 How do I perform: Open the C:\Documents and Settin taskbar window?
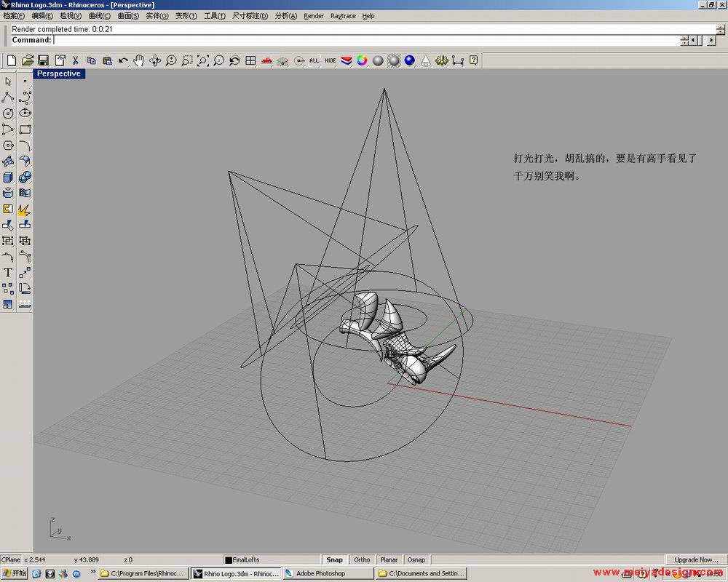tap(422, 573)
